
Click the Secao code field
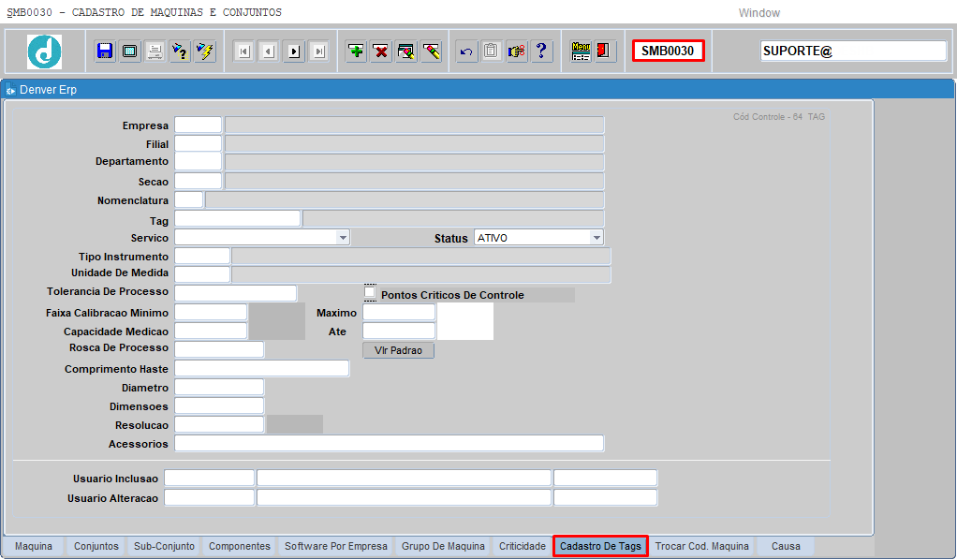198,182
